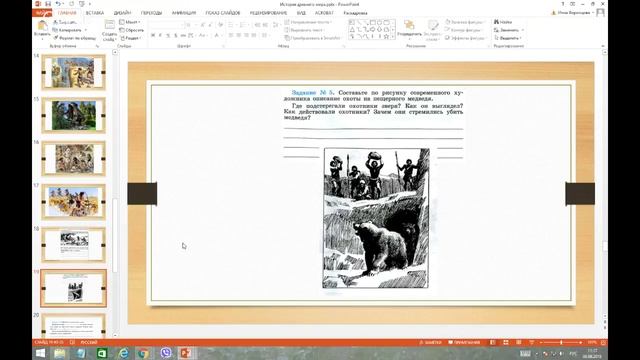
Task: Click the Примечания comments button in status bar
Action: [464, 342]
